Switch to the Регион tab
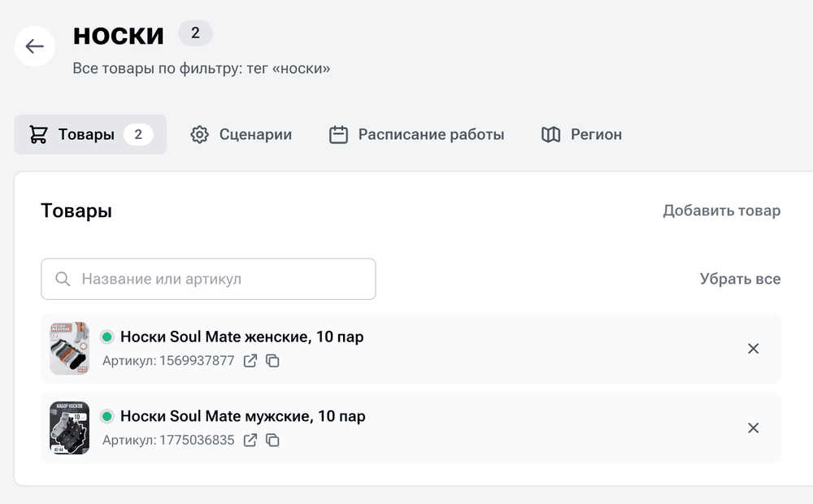The width and height of the screenshot is (813, 504). pos(581,134)
